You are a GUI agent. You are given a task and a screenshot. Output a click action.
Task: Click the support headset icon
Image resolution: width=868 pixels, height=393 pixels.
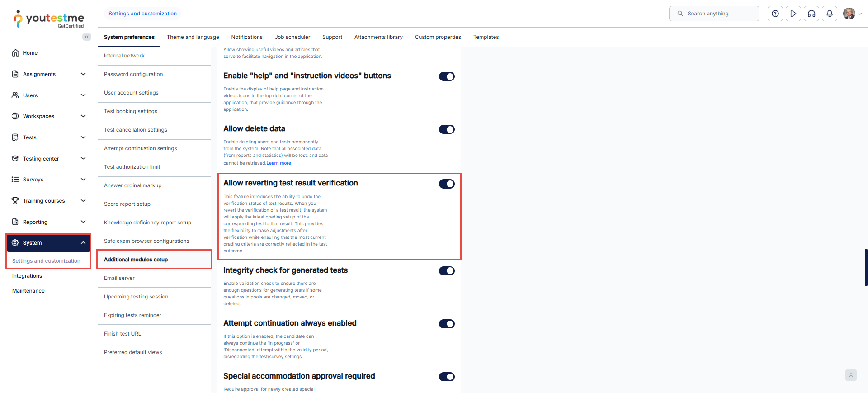tap(811, 14)
